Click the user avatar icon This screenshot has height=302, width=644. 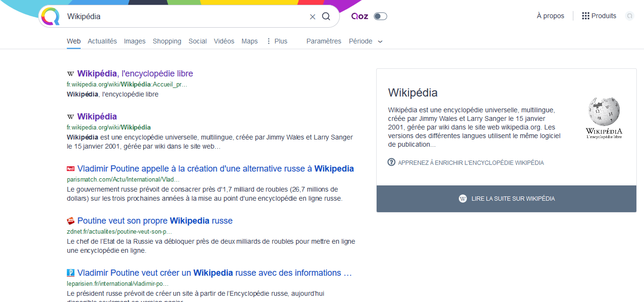(630, 16)
